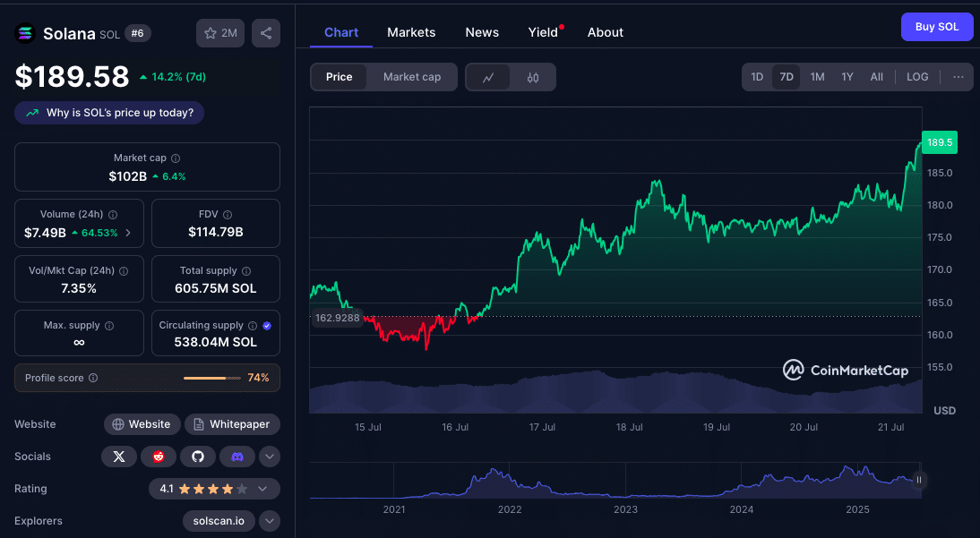Select Price chart mode
Viewport: 980px width, 538px height.
click(x=339, y=77)
